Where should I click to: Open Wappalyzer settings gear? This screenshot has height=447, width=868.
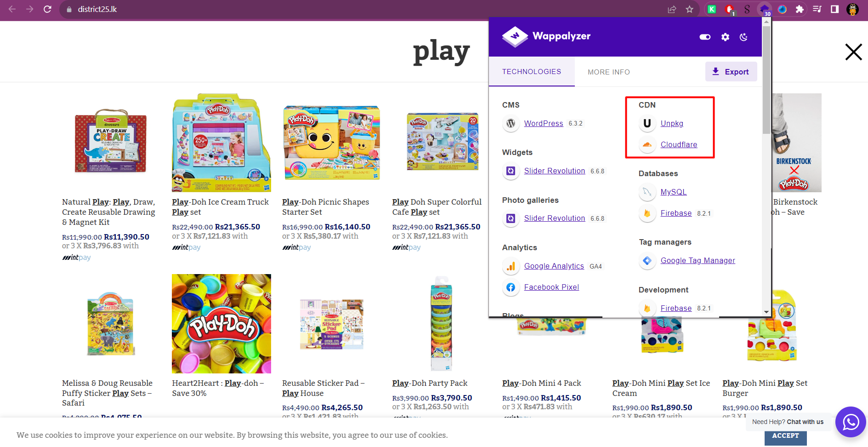point(725,37)
